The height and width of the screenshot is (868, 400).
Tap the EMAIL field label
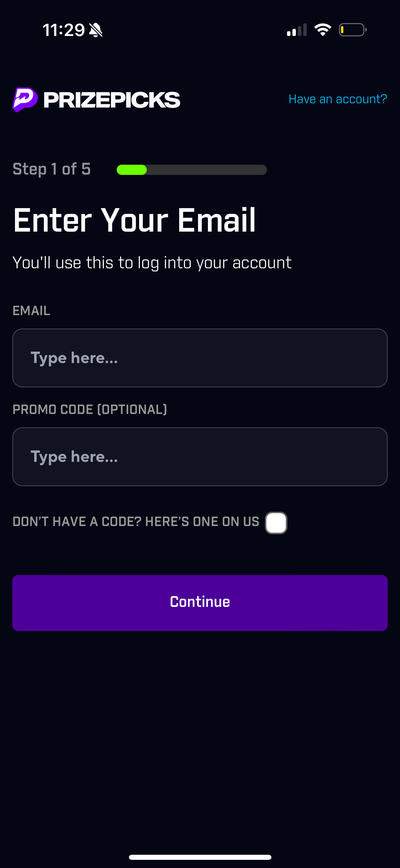pyautogui.click(x=31, y=311)
